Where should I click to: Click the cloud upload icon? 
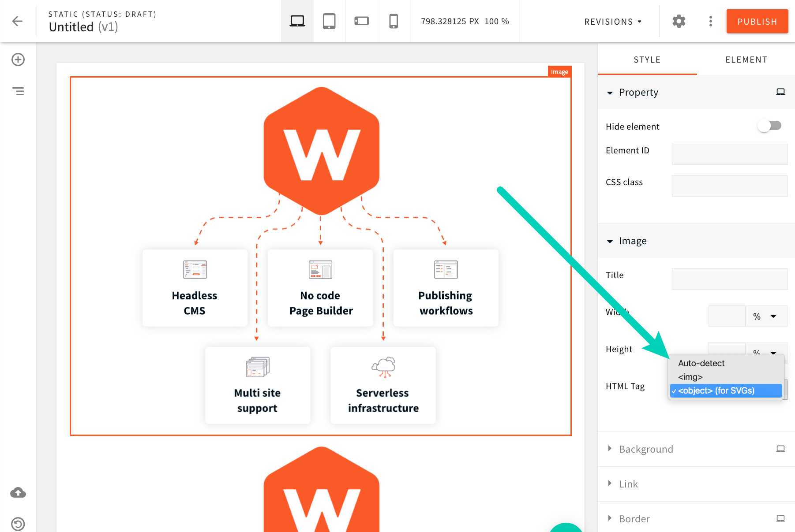coord(18,492)
